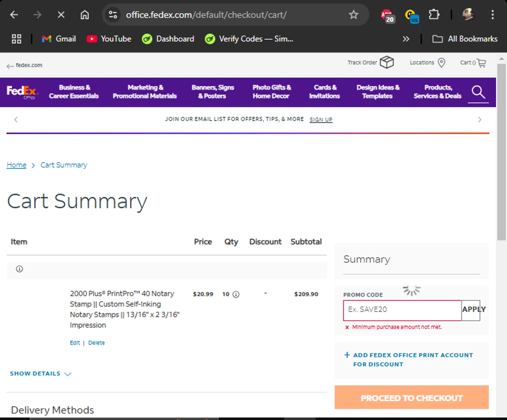
Task: Open the browser home page icon
Action: coord(84,15)
